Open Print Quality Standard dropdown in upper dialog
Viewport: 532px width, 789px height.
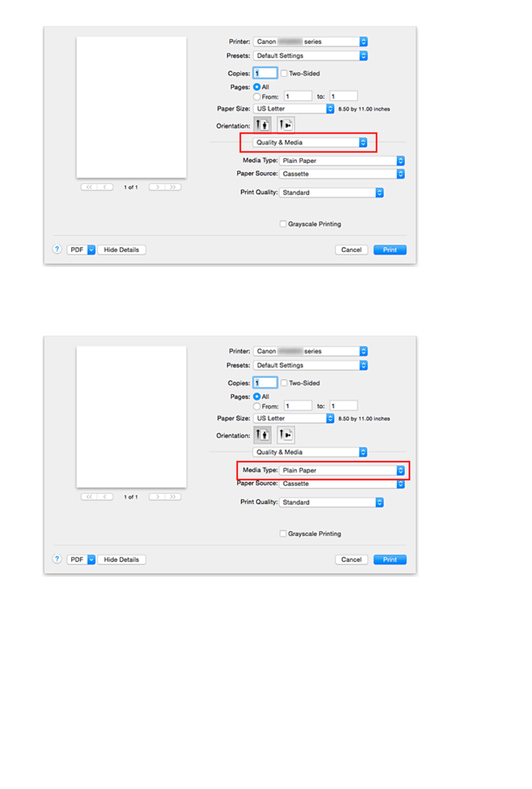(331, 193)
